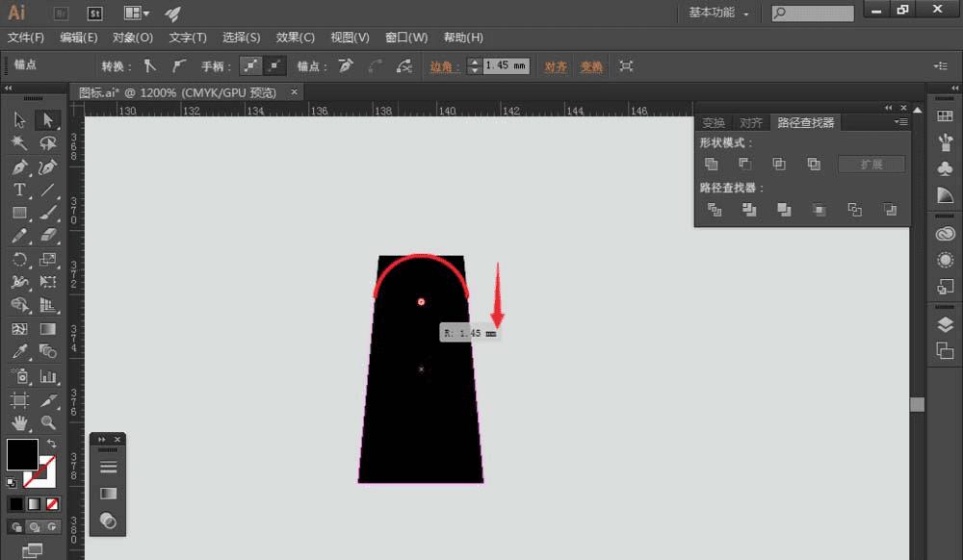963x560 pixels.
Task: Enable Draw Behind mode
Action: pos(35,527)
